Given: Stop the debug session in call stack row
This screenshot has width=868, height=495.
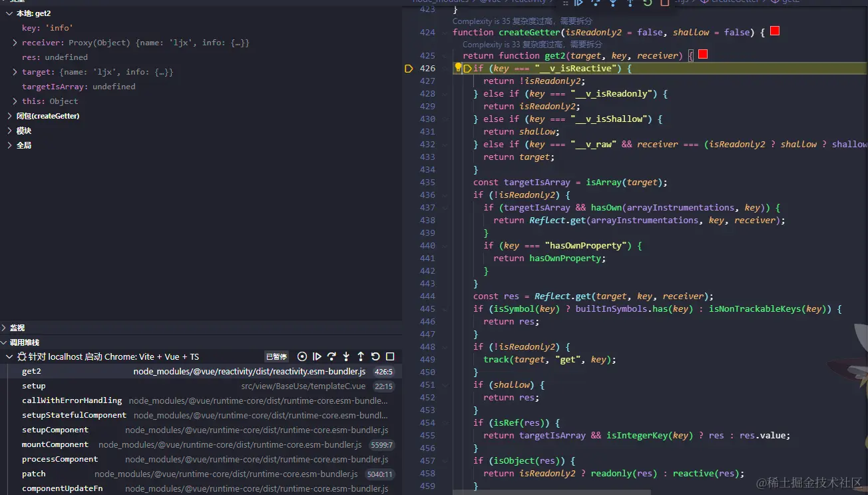Looking at the screenshot, I should click(x=390, y=356).
